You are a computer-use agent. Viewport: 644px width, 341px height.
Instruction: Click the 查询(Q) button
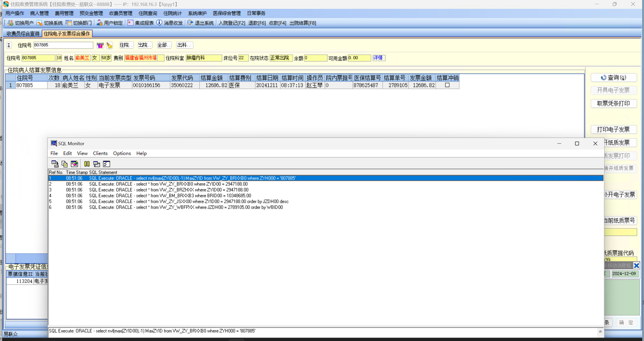point(614,78)
